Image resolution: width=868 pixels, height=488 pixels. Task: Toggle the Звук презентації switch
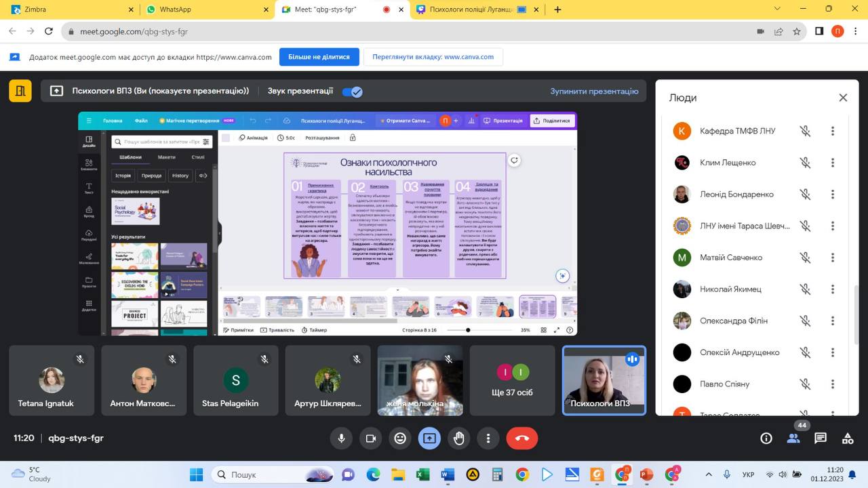tap(352, 91)
